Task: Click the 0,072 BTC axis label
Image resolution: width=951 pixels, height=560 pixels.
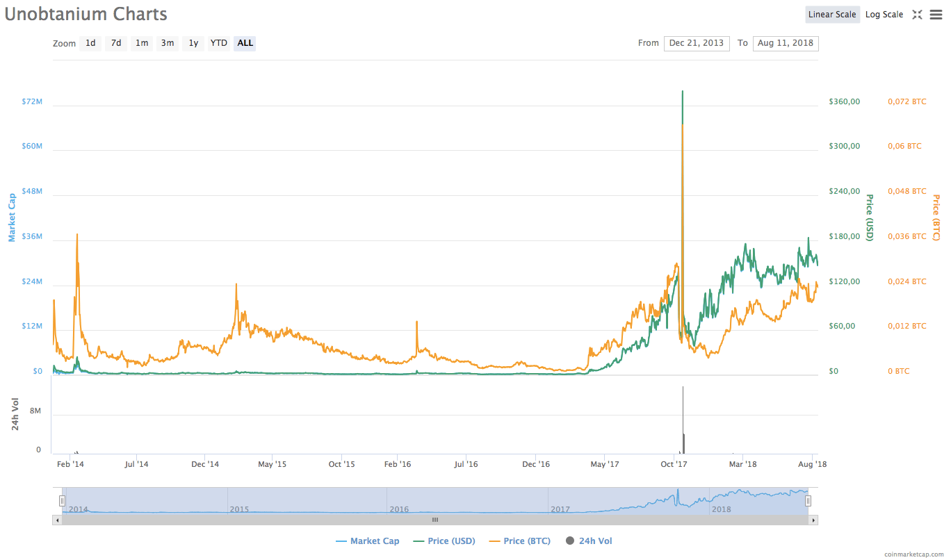Action: point(907,101)
